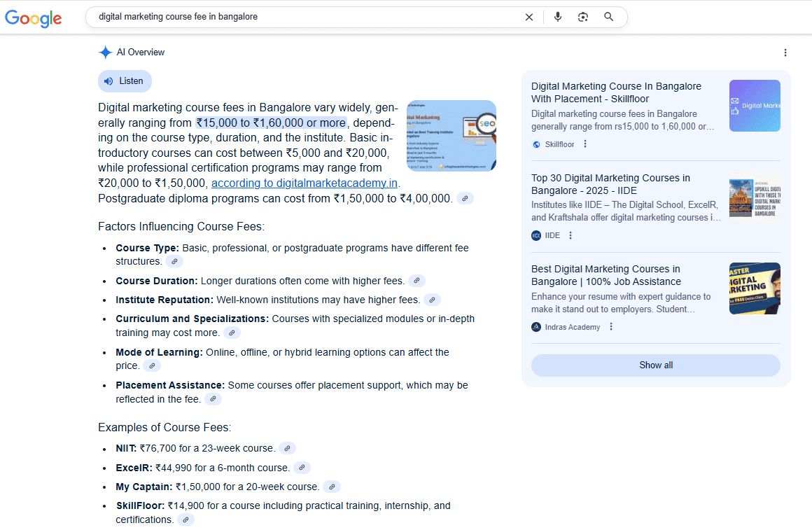
Task: Click the AI Overview label text
Action: click(140, 53)
